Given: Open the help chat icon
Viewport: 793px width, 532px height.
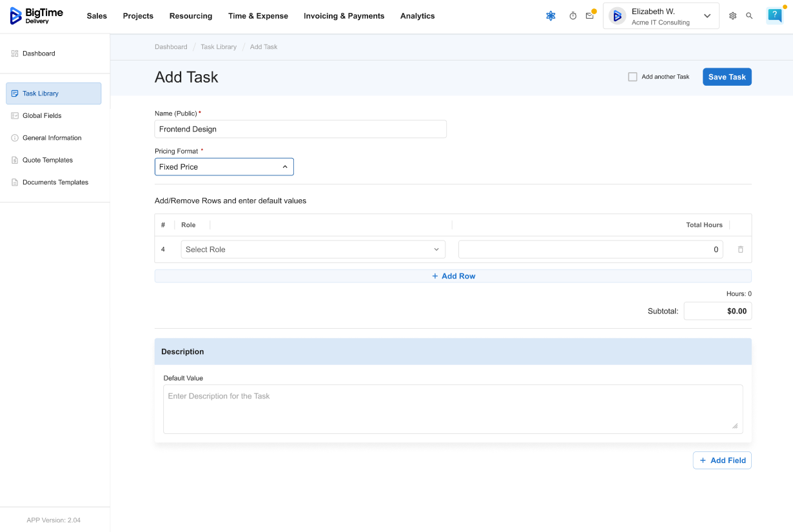Looking at the screenshot, I should coord(774,15).
